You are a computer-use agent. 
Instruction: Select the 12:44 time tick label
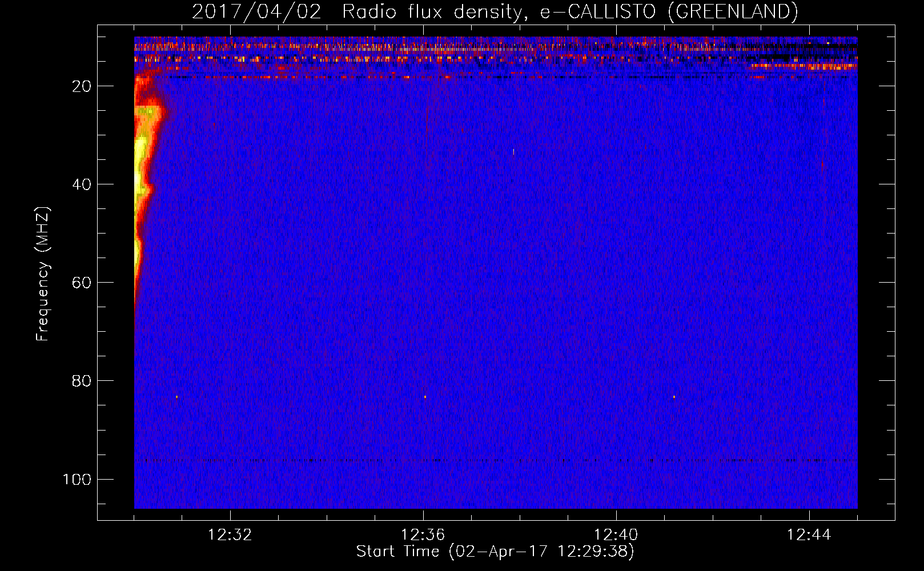pyautogui.click(x=809, y=535)
